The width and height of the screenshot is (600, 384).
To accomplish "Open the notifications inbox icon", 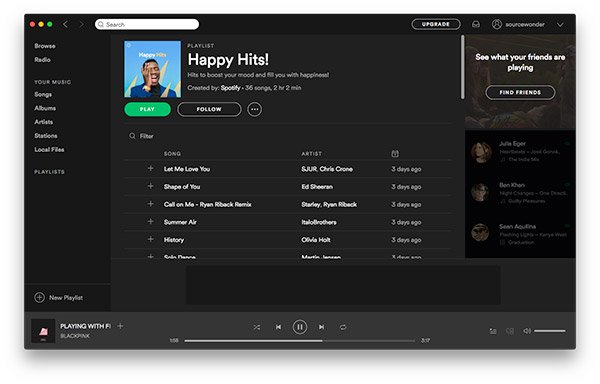I will click(x=476, y=24).
